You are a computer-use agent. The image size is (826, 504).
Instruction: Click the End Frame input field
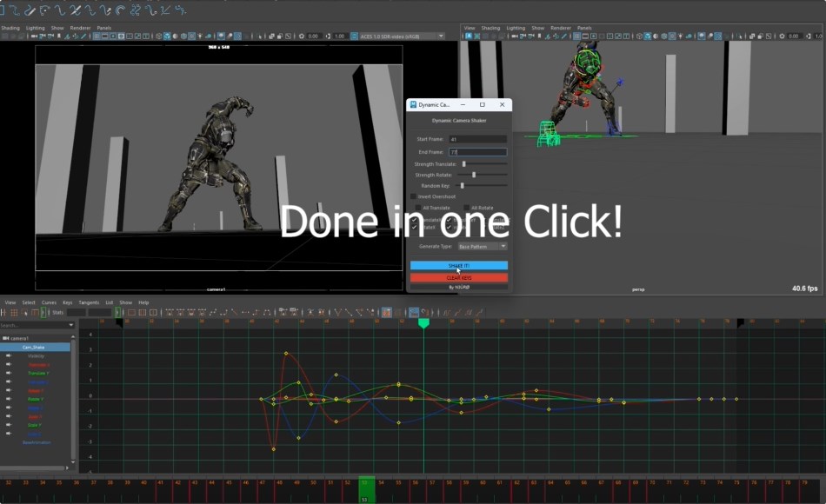[x=476, y=152]
